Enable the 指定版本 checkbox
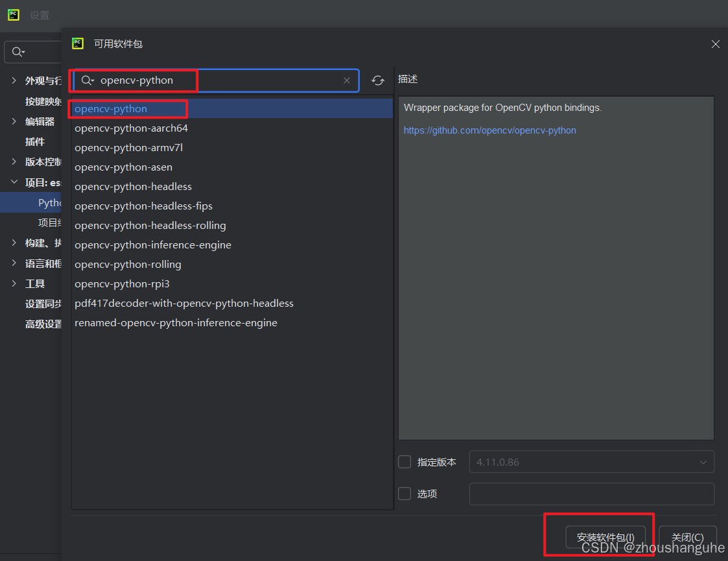Image resolution: width=728 pixels, height=561 pixels. coord(405,462)
